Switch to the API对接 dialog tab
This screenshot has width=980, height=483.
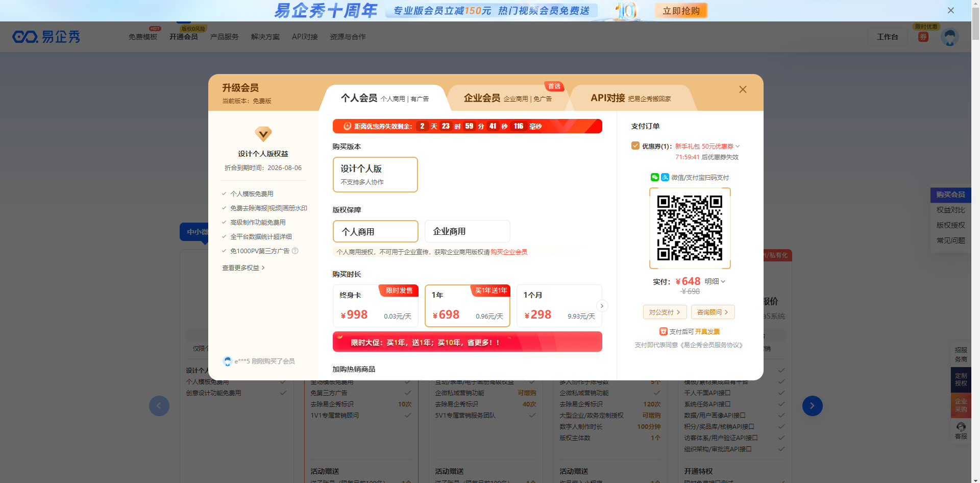(x=631, y=98)
